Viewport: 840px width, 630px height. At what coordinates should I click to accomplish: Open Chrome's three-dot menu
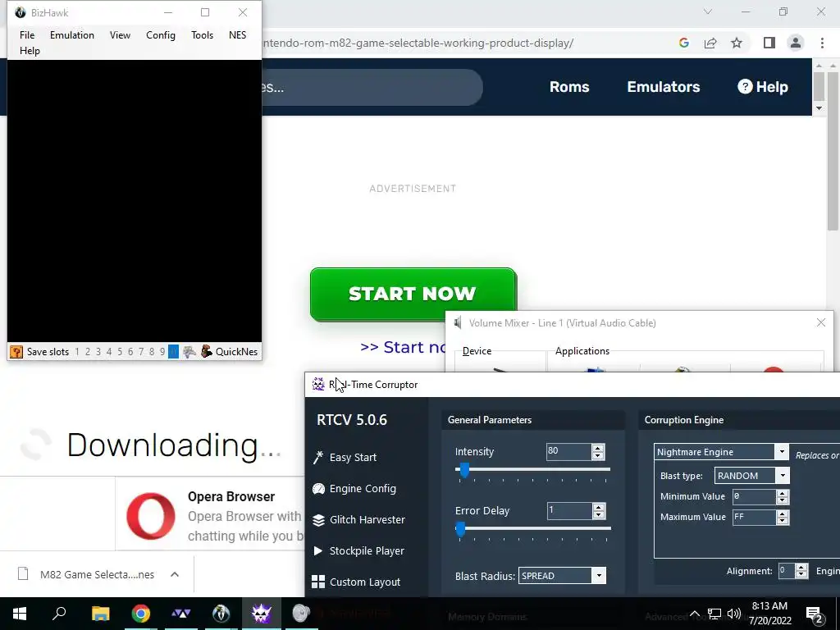[x=822, y=43]
